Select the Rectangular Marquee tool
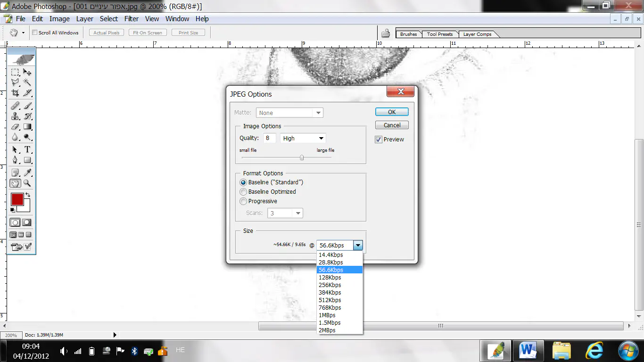Image resolution: width=644 pixels, height=362 pixels. tap(15, 72)
